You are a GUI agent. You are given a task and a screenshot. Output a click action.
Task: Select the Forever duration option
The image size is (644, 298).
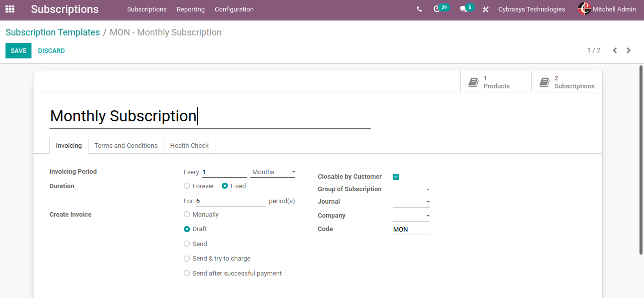187,186
